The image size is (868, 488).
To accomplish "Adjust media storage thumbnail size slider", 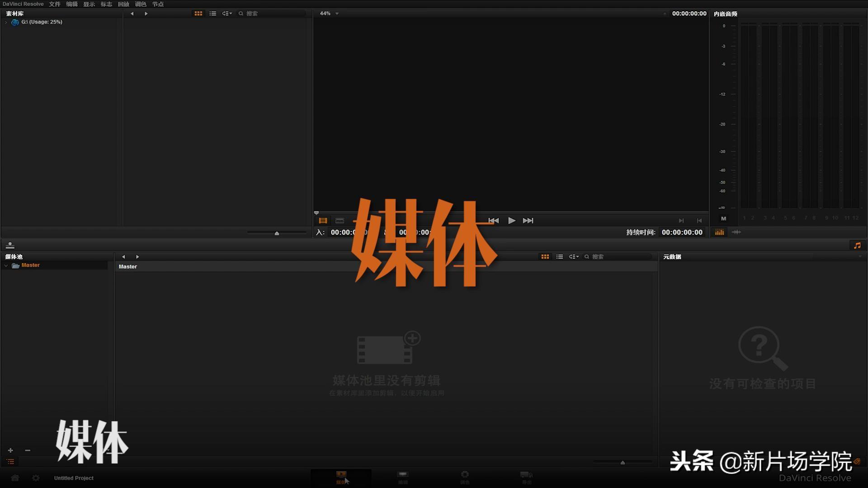I will point(277,233).
